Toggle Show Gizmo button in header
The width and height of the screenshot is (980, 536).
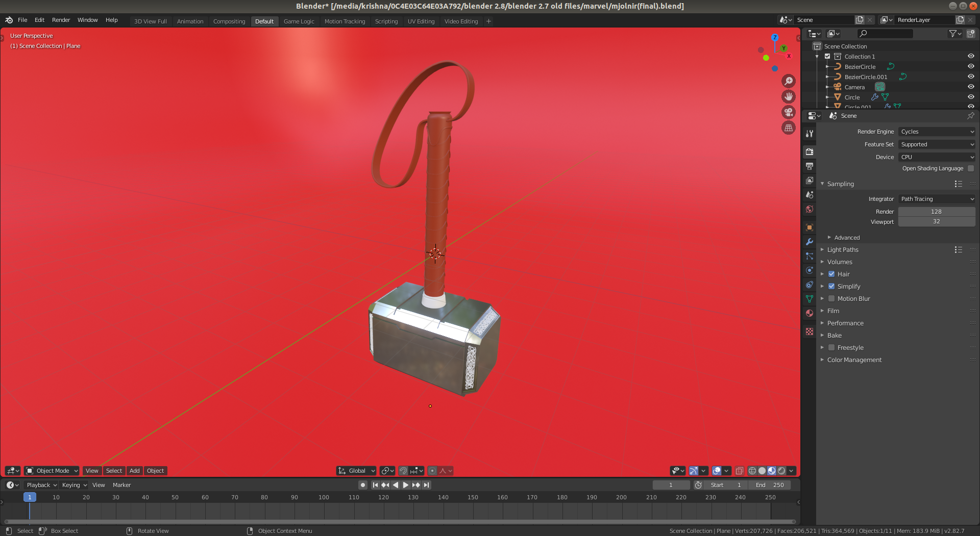point(693,471)
